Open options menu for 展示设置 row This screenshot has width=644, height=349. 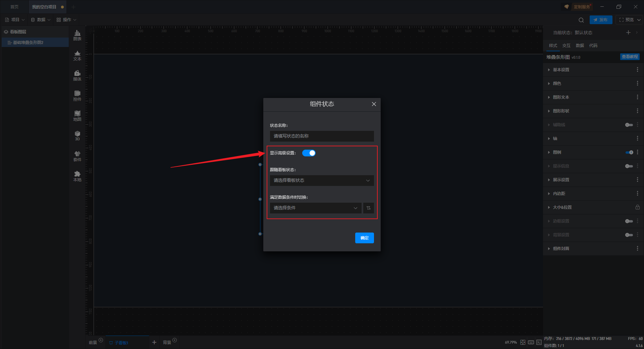[637, 180]
